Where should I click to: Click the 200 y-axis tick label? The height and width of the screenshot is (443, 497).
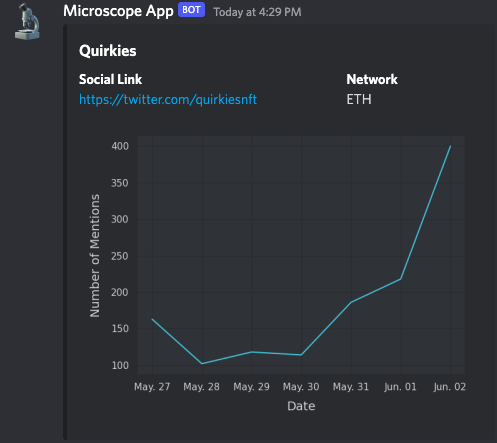pyautogui.click(x=120, y=292)
